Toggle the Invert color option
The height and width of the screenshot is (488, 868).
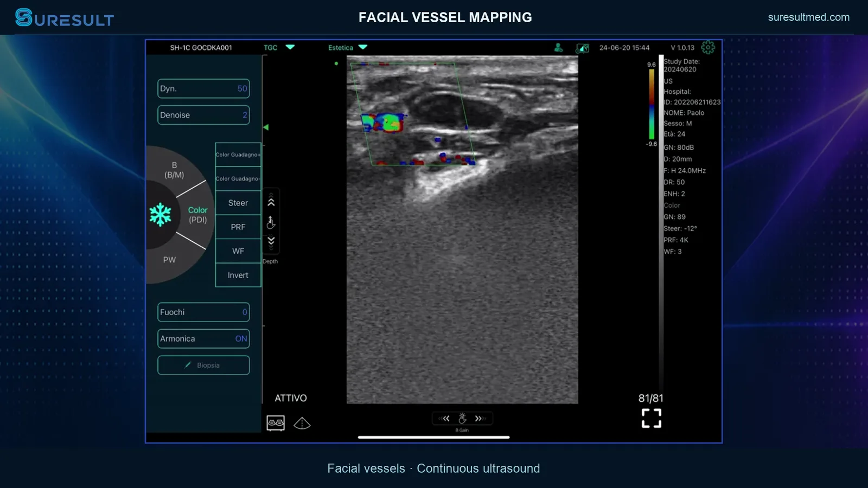(x=238, y=275)
